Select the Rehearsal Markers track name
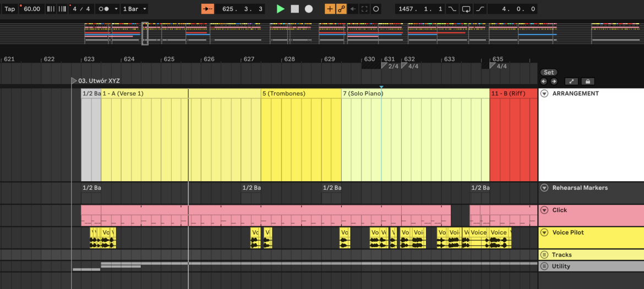The image size is (644, 289). (x=580, y=188)
